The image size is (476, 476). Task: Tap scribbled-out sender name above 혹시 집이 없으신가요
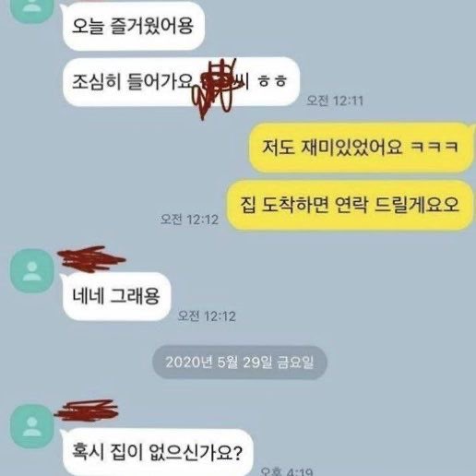(87, 411)
